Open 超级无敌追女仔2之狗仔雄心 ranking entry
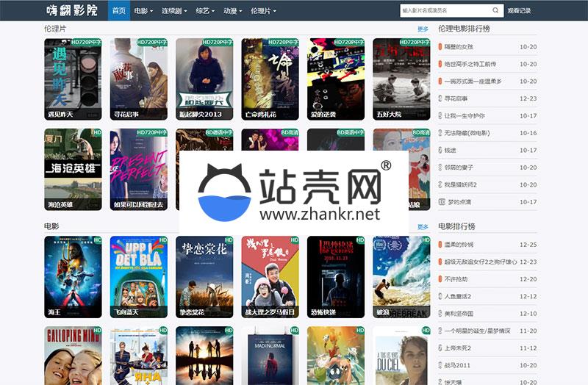This screenshot has width=588, height=385. coord(481,262)
